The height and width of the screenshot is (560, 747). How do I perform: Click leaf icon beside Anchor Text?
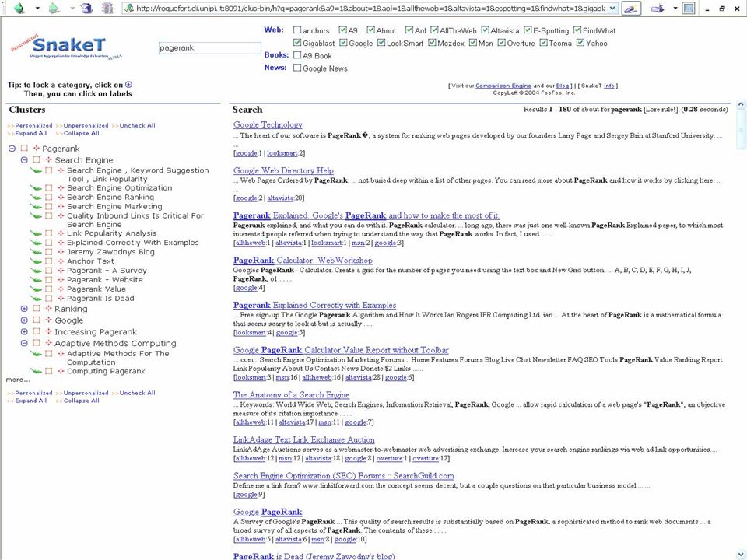(36, 261)
